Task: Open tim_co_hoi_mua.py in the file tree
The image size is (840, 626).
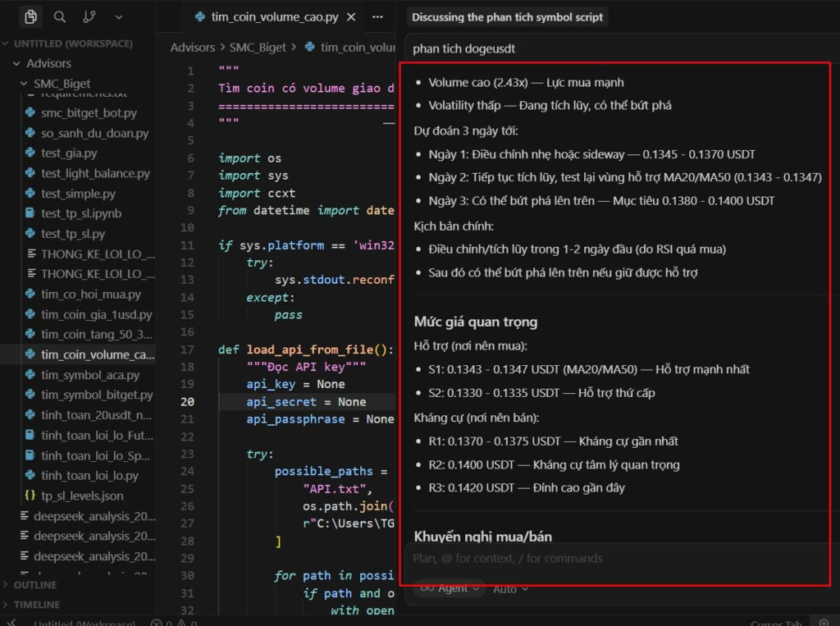Action: pos(90,295)
